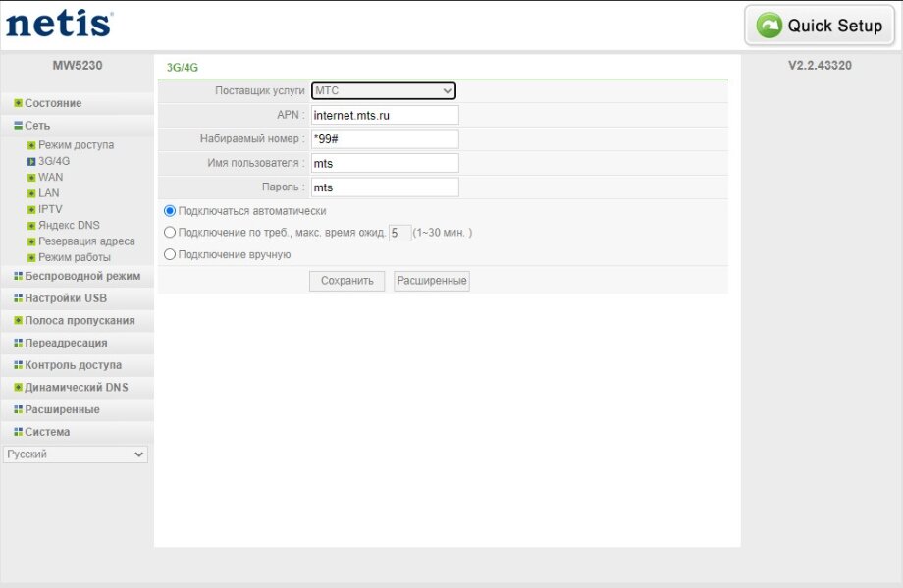
Task: Open the Поставщик услуги dropdown
Action: [x=384, y=90]
